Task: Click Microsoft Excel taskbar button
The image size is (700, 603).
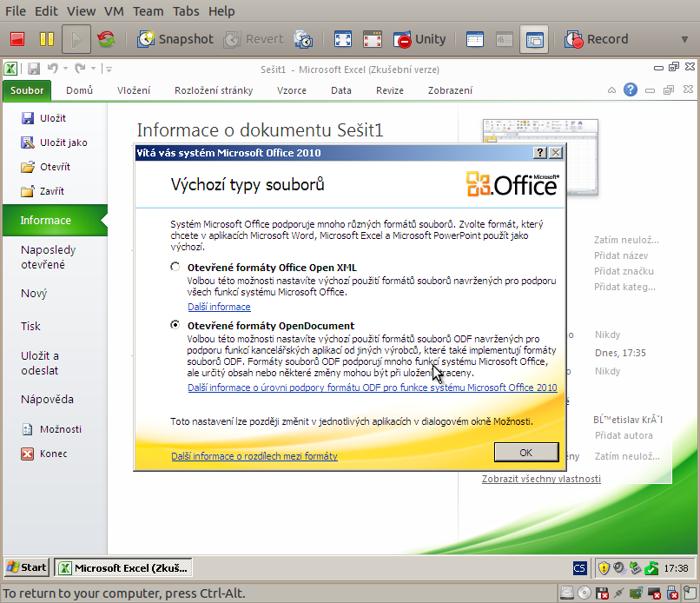Action: (123, 568)
